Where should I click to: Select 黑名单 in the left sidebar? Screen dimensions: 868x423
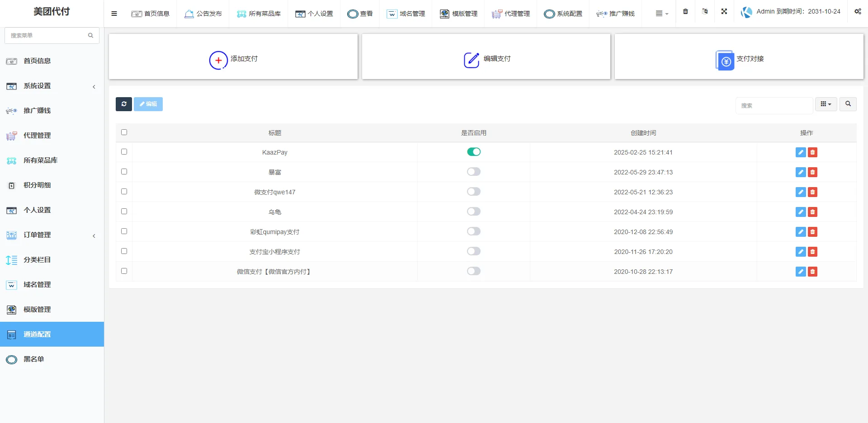(34, 359)
